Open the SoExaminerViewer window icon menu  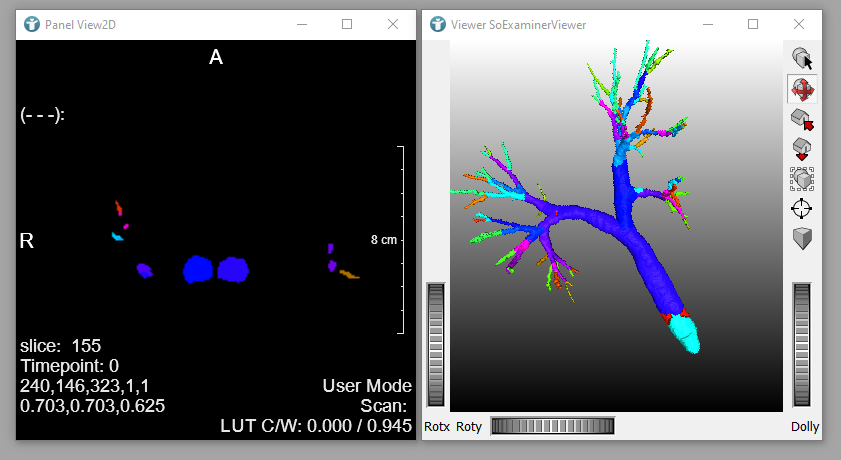coord(438,24)
